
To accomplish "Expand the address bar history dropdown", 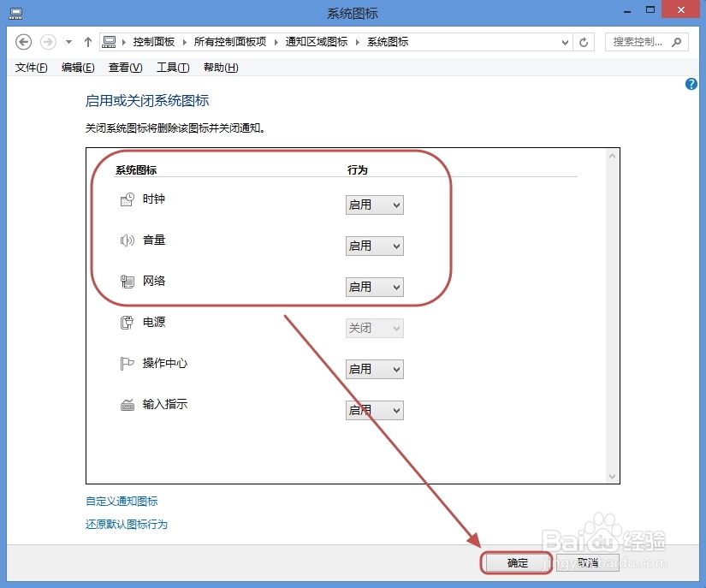I will pos(565,42).
